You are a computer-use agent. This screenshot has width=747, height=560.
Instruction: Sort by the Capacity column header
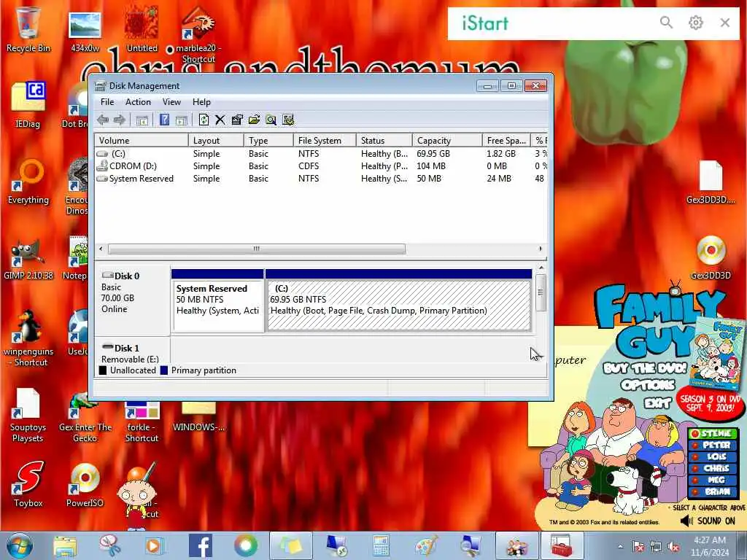pyautogui.click(x=447, y=141)
